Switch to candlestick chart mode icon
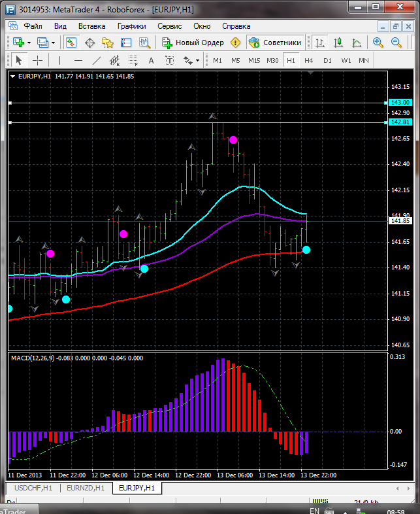This screenshot has height=514, width=420. point(338,43)
